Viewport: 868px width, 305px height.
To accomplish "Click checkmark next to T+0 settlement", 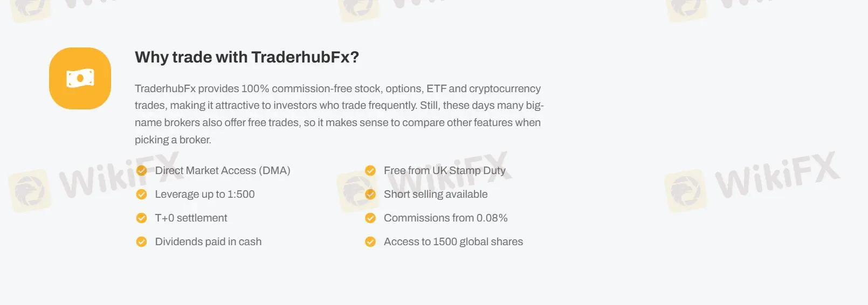I will 142,218.
